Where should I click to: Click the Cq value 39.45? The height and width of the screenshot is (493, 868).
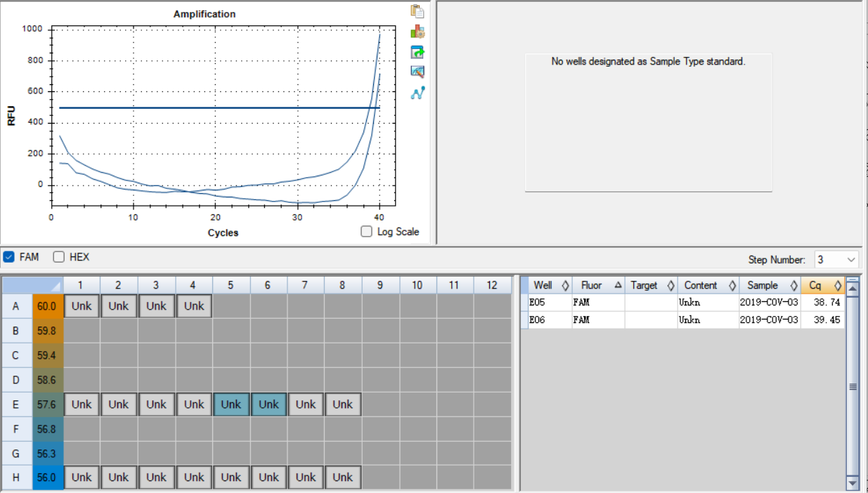coord(827,320)
